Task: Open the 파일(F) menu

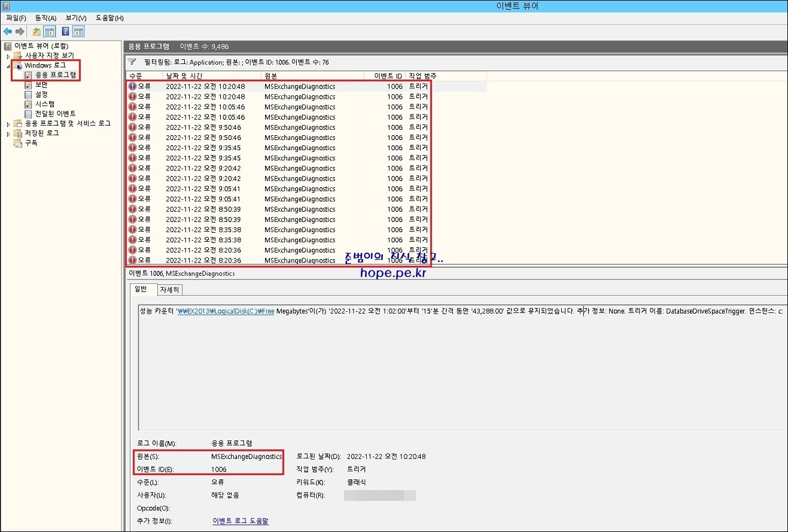Action: (x=16, y=18)
